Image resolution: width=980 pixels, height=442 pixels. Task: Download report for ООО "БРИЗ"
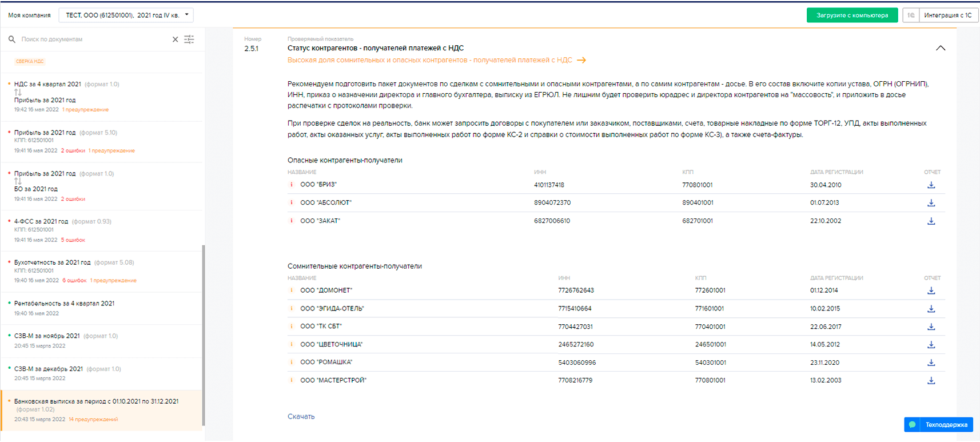click(931, 185)
